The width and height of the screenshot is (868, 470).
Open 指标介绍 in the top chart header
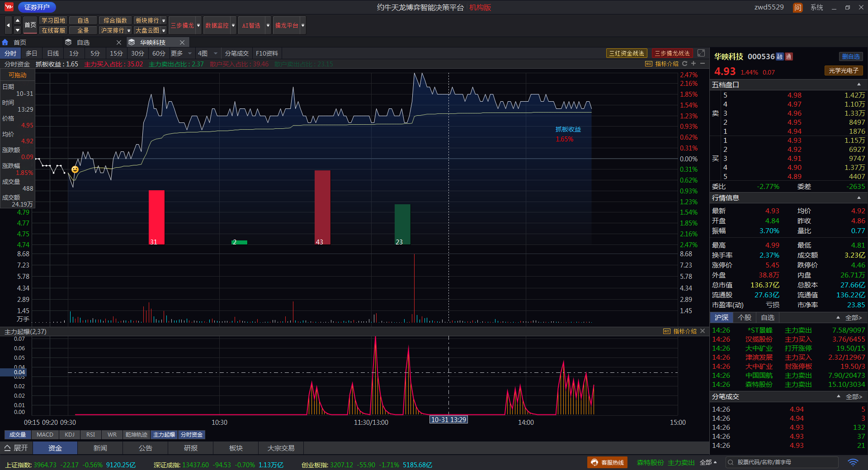coord(662,64)
